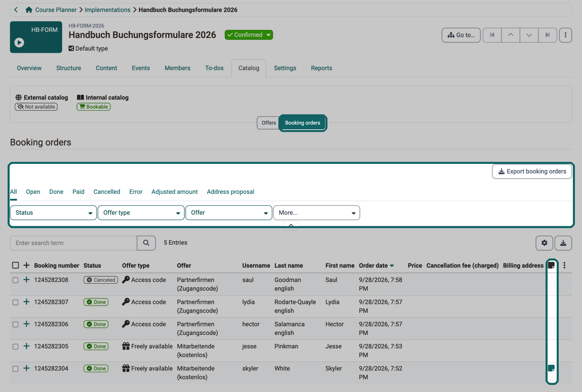Toggle the select-all checkbox in header

[15, 265]
